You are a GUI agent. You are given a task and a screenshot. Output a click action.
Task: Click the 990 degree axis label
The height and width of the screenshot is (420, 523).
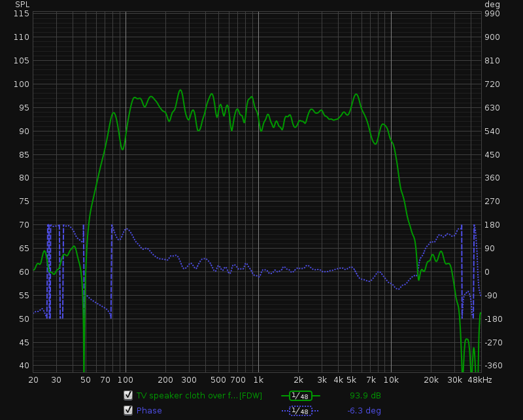(492, 14)
